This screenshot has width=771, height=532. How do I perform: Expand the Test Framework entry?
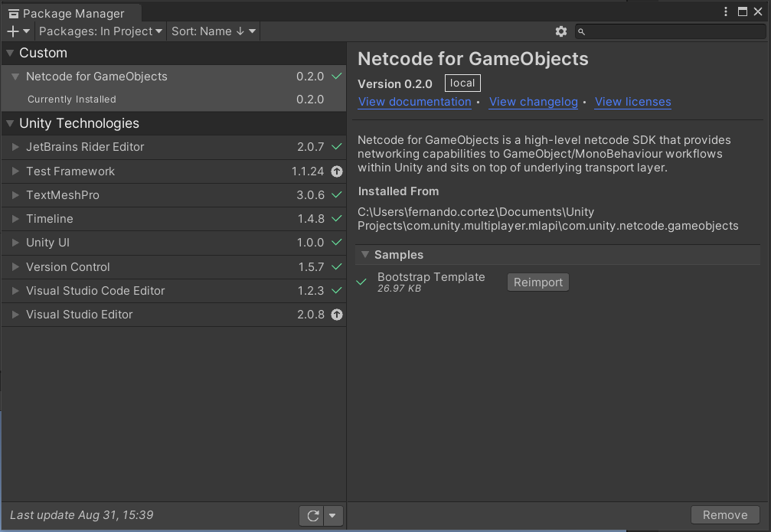15,171
